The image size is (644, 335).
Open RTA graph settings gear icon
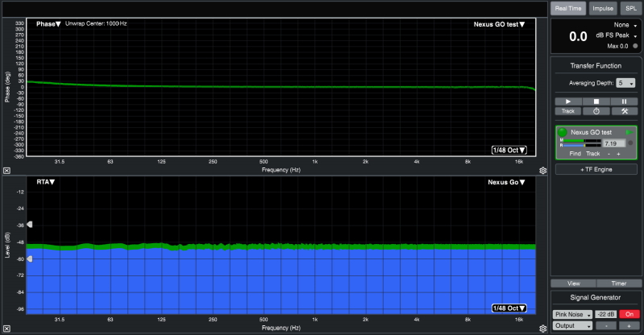(x=543, y=328)
